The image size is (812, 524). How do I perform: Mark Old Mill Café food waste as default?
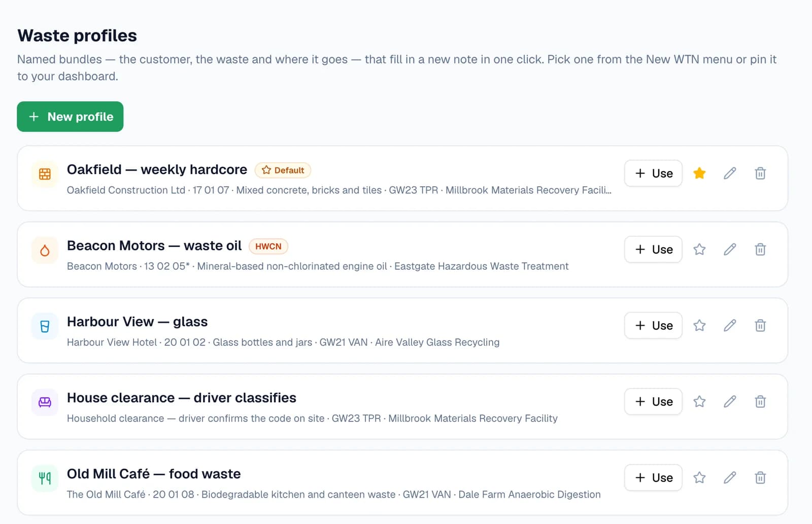point(699,478)
